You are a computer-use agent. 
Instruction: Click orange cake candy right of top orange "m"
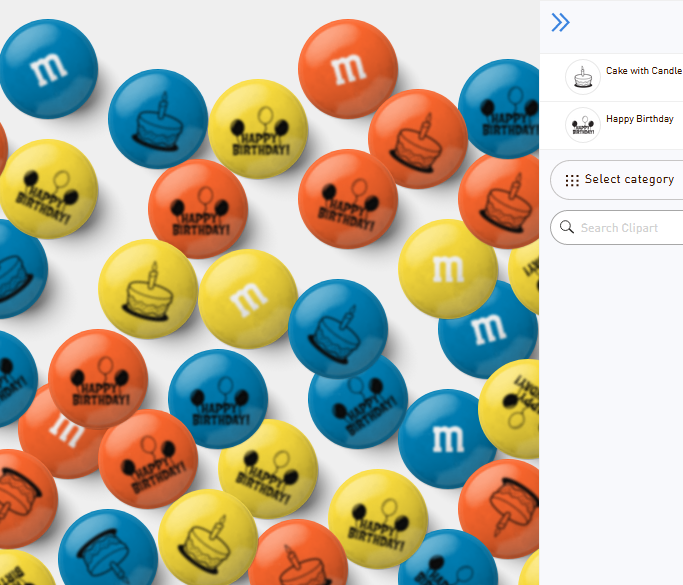click(418, 140)
